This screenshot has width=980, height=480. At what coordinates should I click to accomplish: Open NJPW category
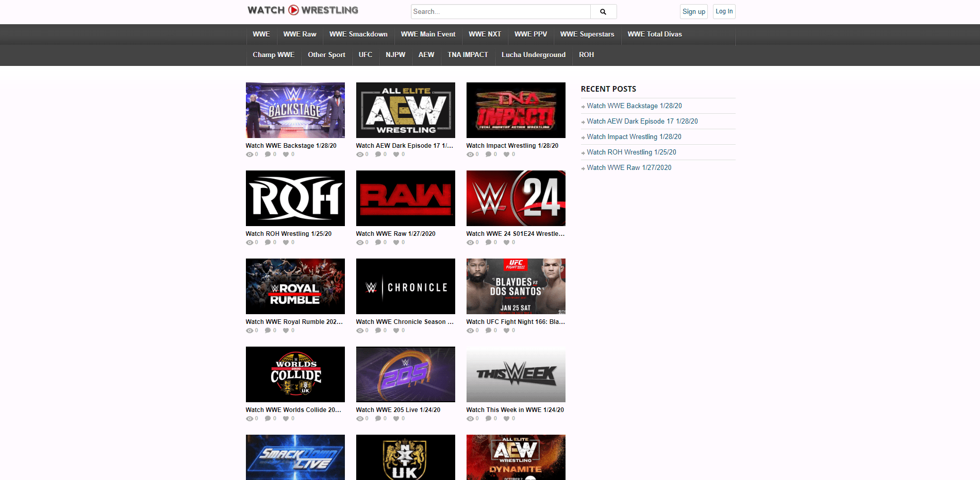pos(396,55)
